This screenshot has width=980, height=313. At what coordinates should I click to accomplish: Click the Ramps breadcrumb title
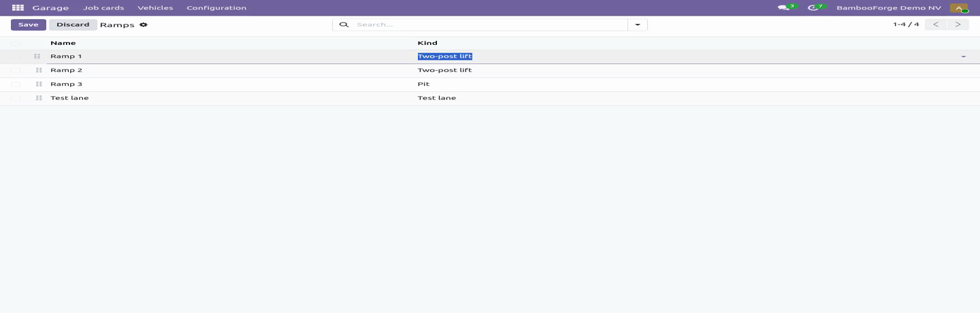click(x=117, y=24)
